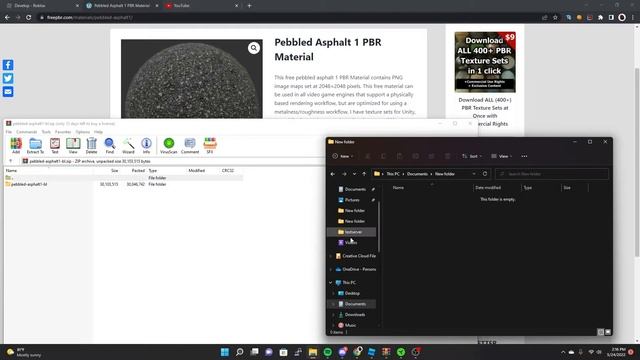This screenshot has width=640, height=360.
Task: Click the SFX icon in WinRAR toolbar
Action: coord(210,146)
